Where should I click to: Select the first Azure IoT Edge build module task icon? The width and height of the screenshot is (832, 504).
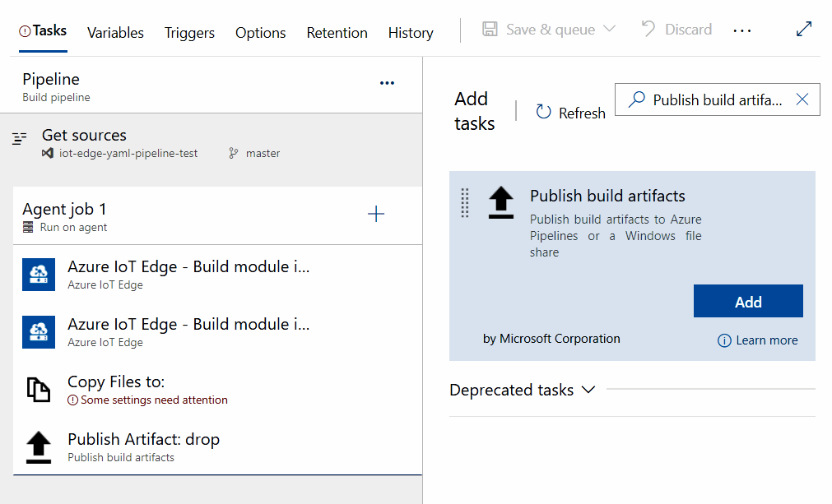39,274
